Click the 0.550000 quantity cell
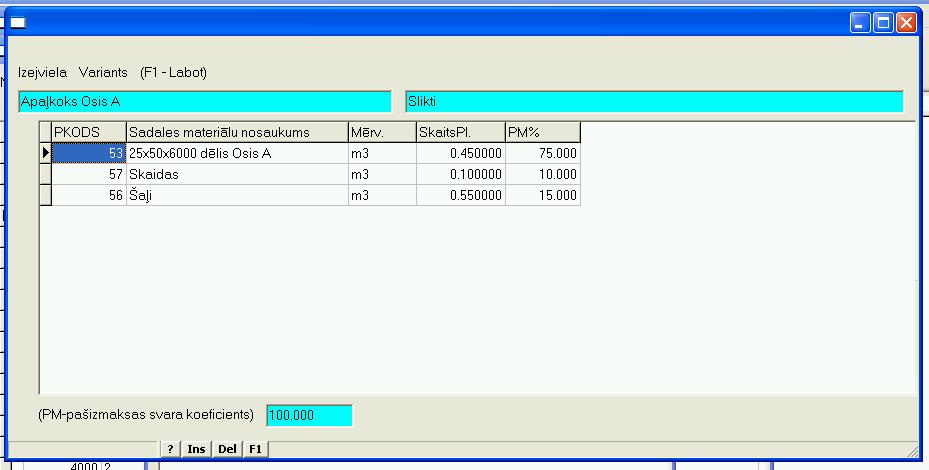This screenshot has width=929, height=470. pyautogui.click(x=461, y=195)
